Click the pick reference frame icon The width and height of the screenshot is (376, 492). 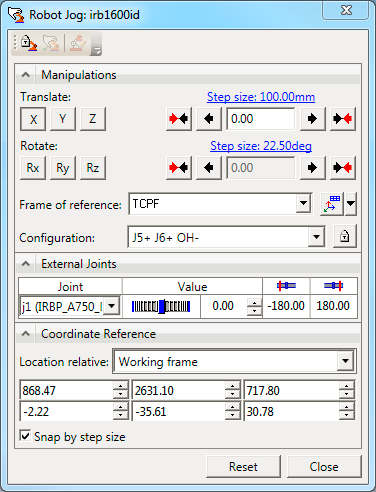coord(332,204)
